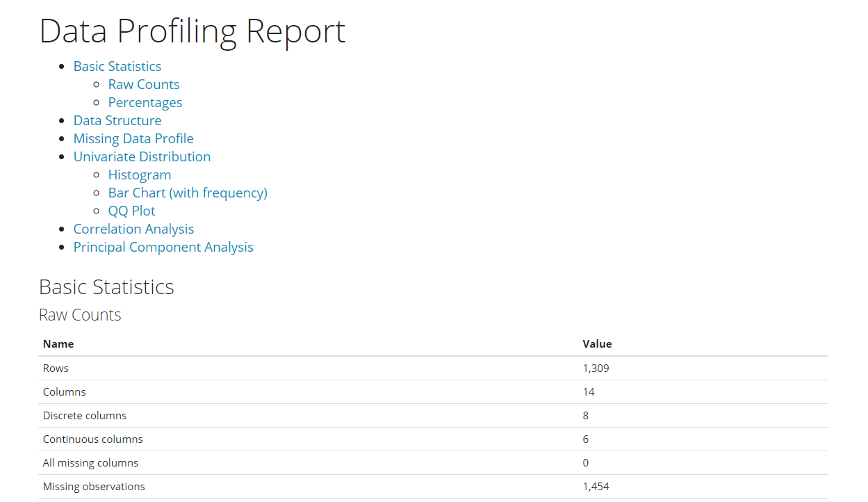
Task: Click the Raw Counts subsection heading
Action: 80,315
